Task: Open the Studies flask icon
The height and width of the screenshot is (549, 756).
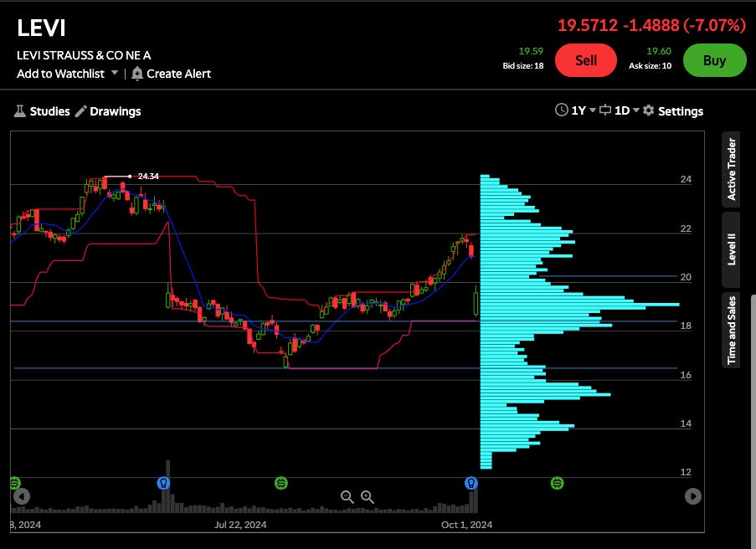Action: point(20,111)
